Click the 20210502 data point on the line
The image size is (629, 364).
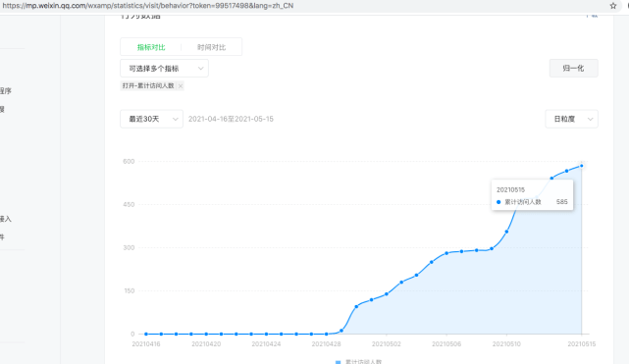tap(387, 293)
